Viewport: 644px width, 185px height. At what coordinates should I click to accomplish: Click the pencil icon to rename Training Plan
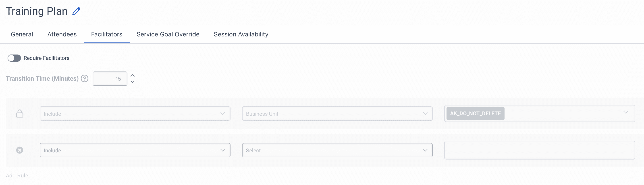[76, 11]
